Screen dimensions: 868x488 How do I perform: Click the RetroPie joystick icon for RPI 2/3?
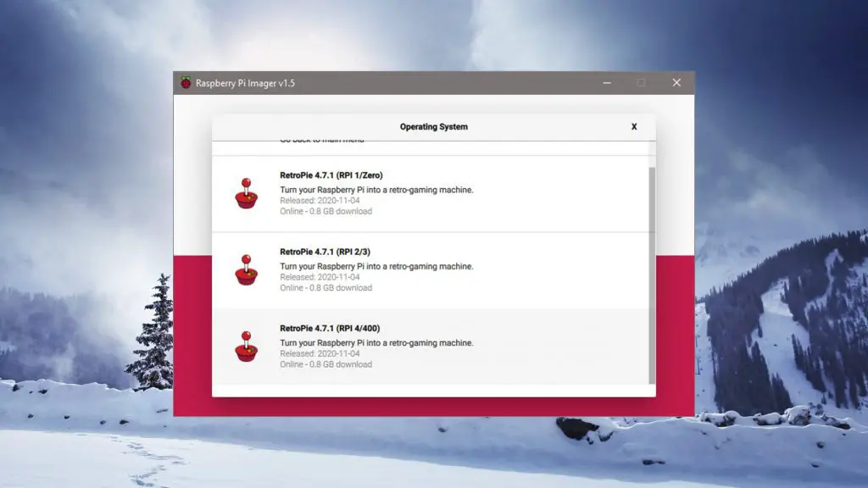246,270
